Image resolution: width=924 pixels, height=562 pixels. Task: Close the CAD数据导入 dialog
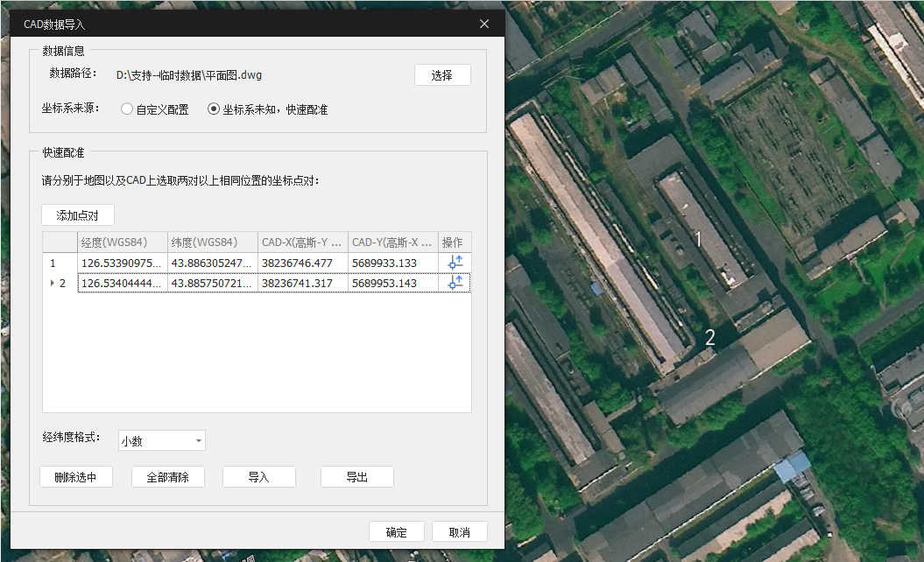tap(484, 25)
